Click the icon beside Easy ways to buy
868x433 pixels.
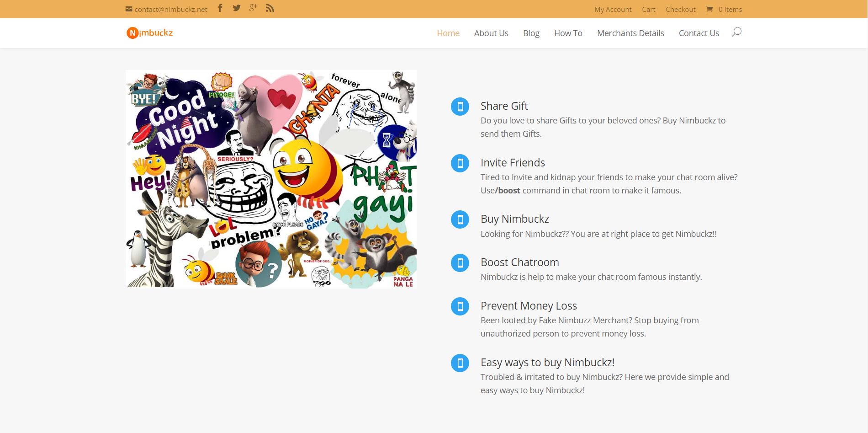460,363
